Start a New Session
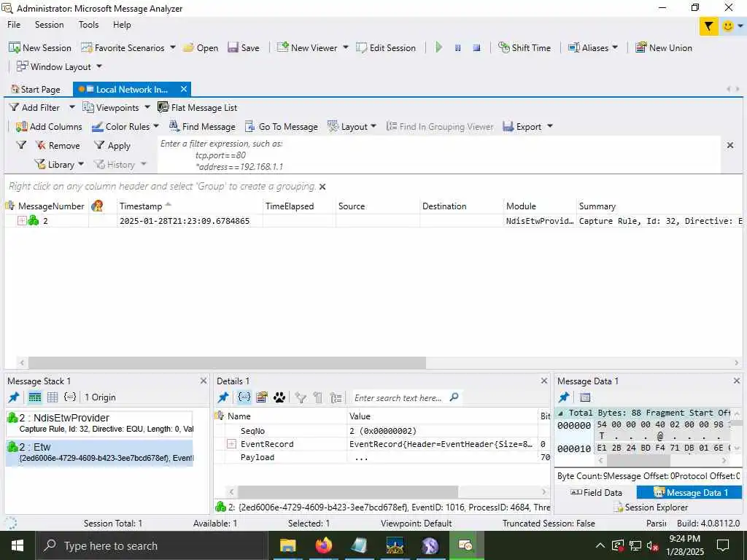This screenshot has height=560, width=747. coord(40,47)
